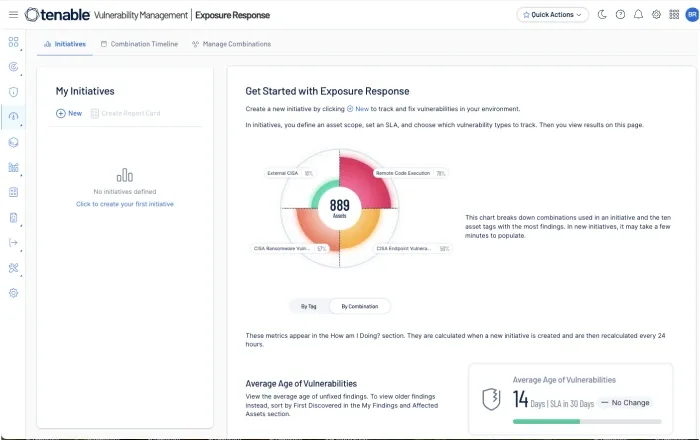
Task: Click the Average Age progress bar
Action: [x=587, y=421]
